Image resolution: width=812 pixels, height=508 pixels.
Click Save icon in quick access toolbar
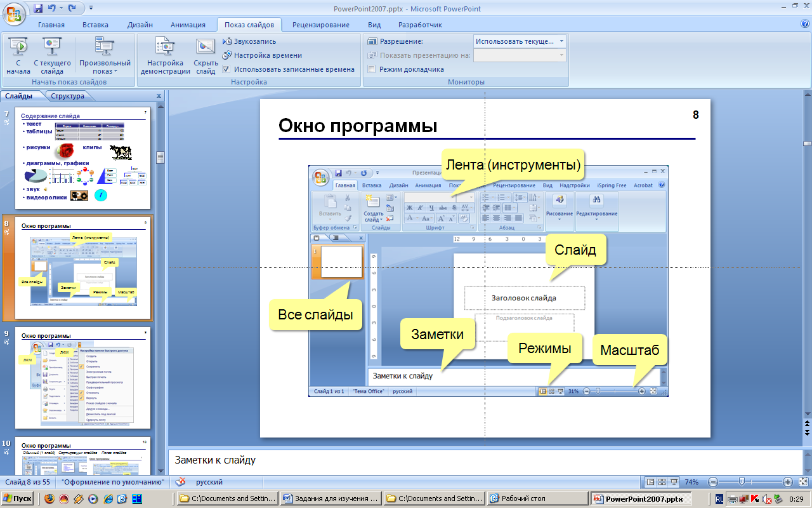coord(38,8)
